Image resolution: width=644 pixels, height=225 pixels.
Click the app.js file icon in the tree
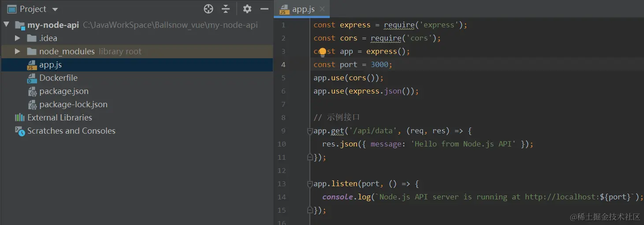click(x=32, y=65)
